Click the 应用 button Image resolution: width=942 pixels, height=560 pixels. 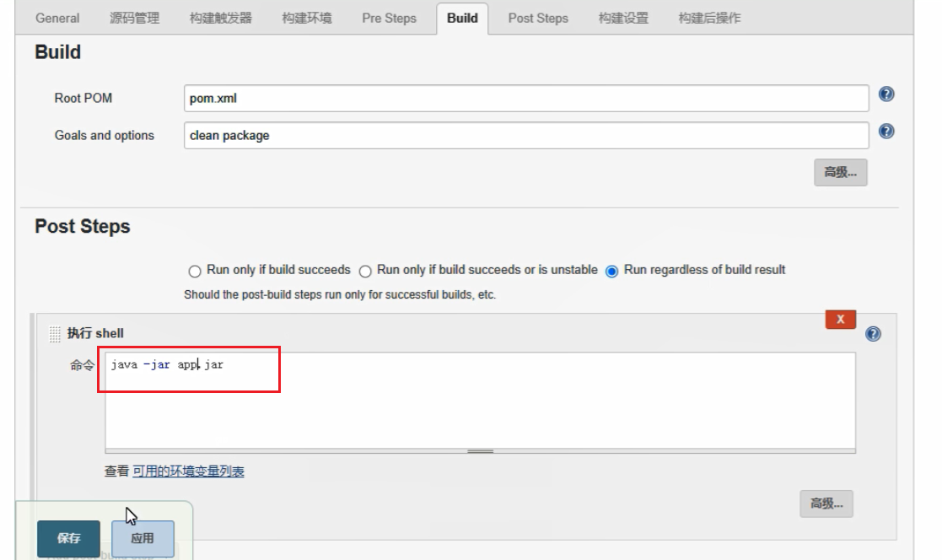(x=143, y=538)
